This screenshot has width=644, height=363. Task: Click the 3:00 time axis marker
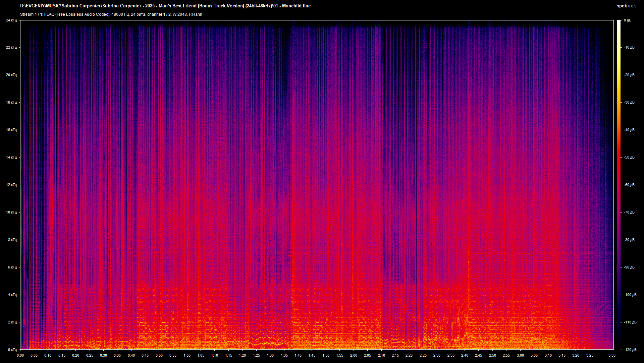(x=520, y=355)
